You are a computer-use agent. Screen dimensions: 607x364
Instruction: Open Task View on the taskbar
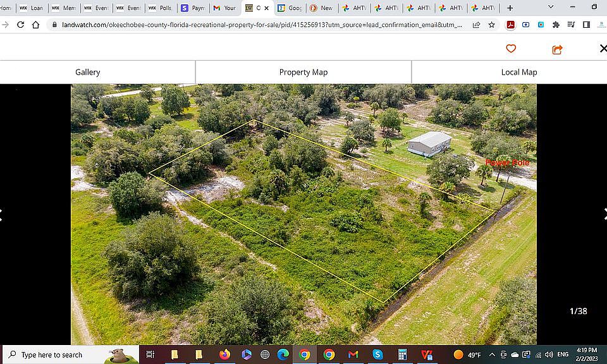pyautogui.click(x=150, y=355)
